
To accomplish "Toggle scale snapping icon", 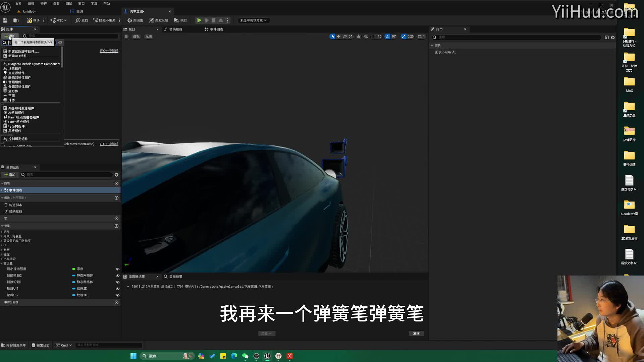I will click(404, 37).
